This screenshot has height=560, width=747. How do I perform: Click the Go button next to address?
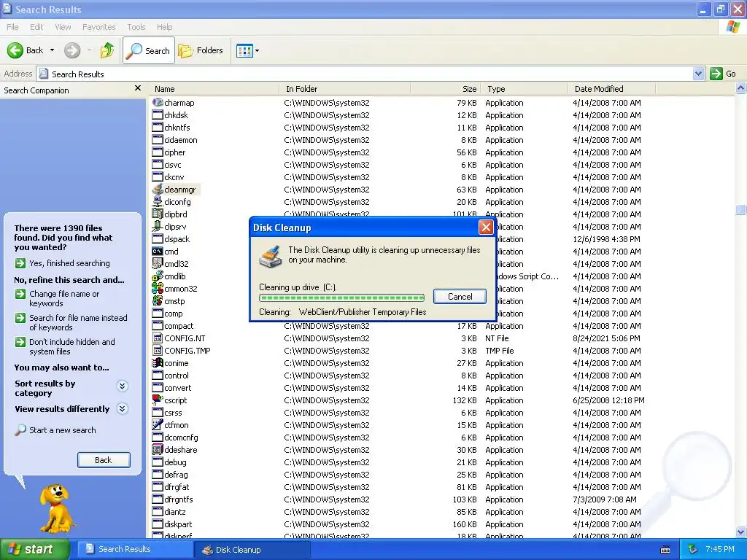[x=723, y=74]
